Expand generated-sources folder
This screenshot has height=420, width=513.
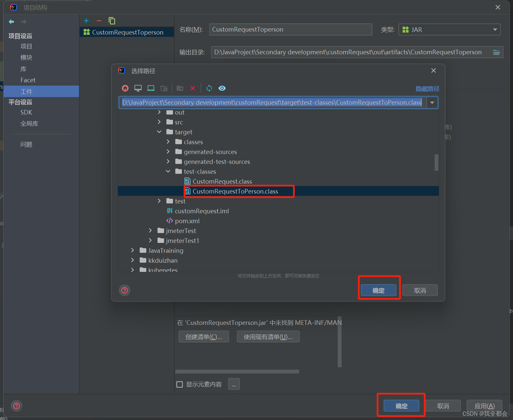(x=168, y=152)
